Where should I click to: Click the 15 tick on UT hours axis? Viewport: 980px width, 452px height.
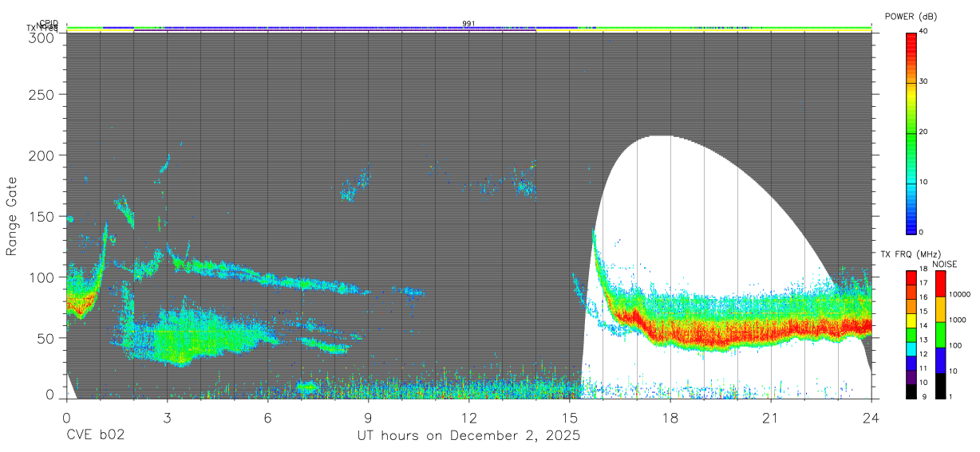coord(569,417)
